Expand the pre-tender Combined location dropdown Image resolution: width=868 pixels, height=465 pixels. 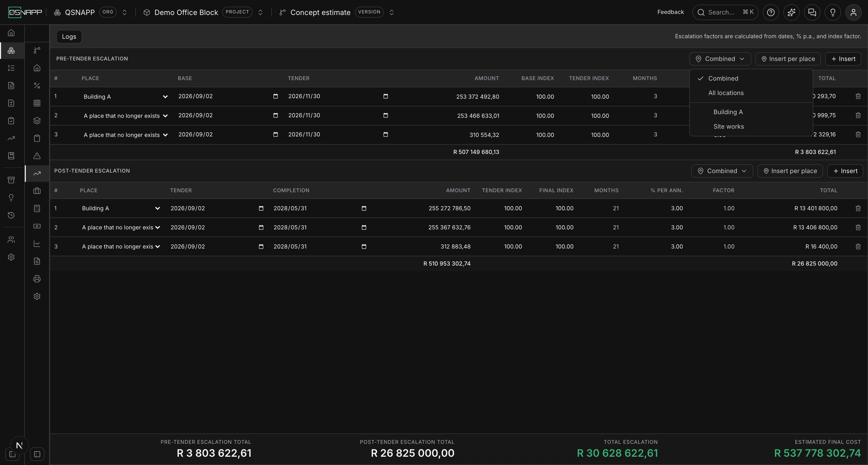pyautogui.click(x=720, y=59)
